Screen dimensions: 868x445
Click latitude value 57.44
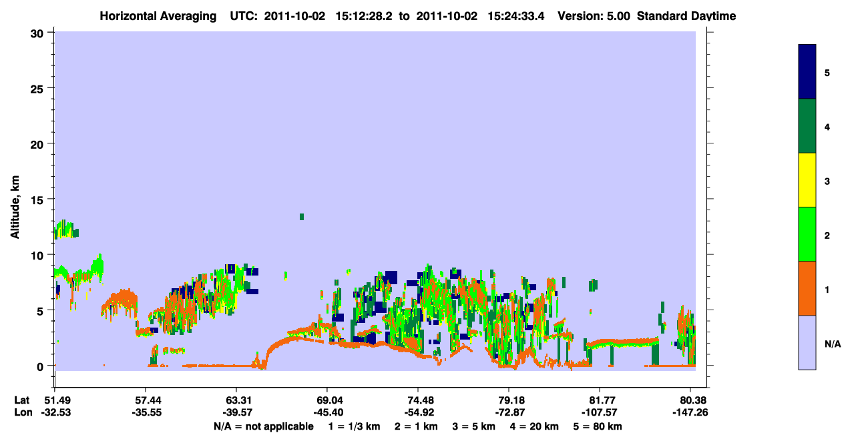point(146,400)
